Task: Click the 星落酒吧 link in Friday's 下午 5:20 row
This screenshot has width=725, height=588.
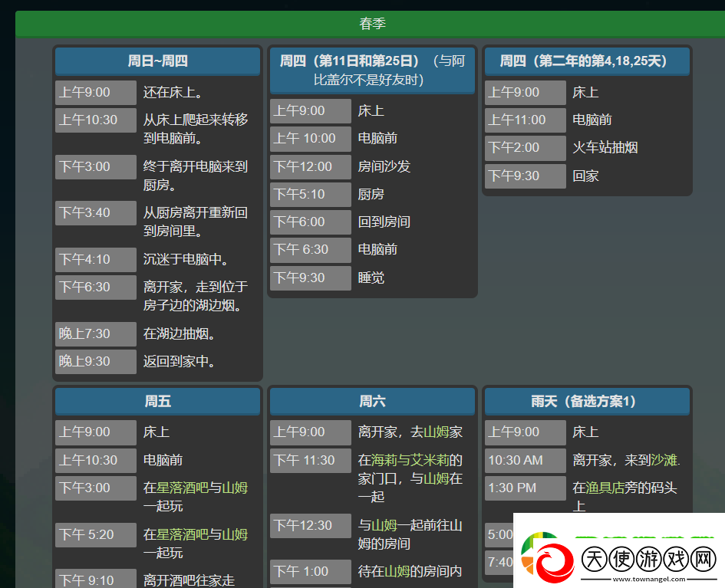Action: [x=182, y=534]
